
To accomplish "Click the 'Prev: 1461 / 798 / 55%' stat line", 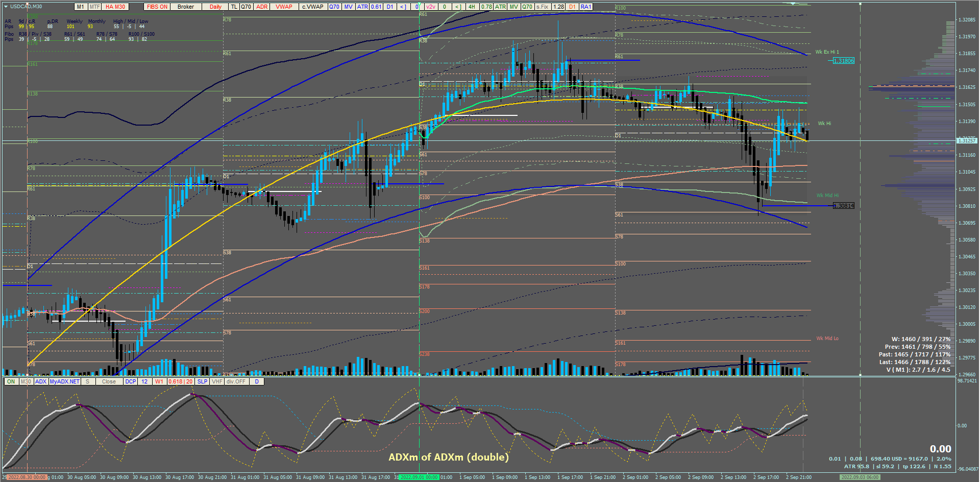I will (x=918, y=347).
